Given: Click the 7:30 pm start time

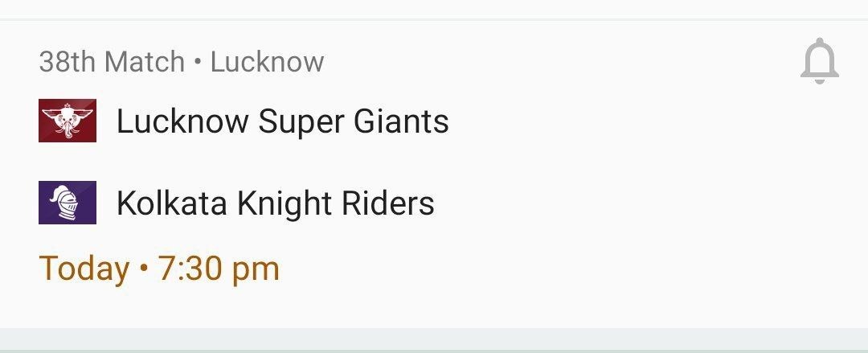Looking at the screenshot, I should tap(219, 269).
